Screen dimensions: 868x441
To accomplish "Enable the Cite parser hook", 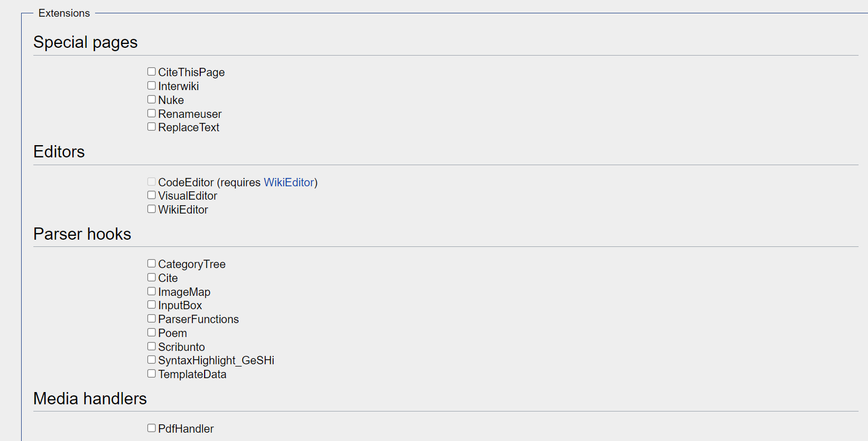I will (151, 278).
